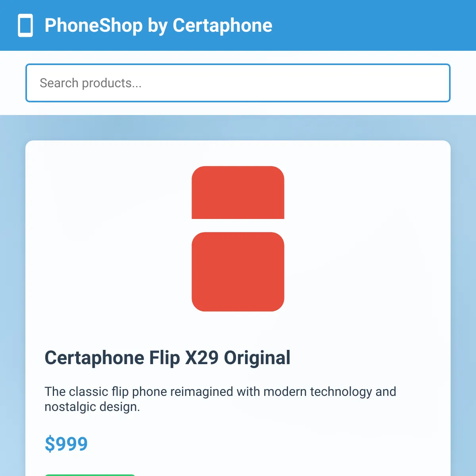The width and height of the screenshot is (476, 476).
Task: Click the white strip surrounding the search box
Action: (238, 109)
